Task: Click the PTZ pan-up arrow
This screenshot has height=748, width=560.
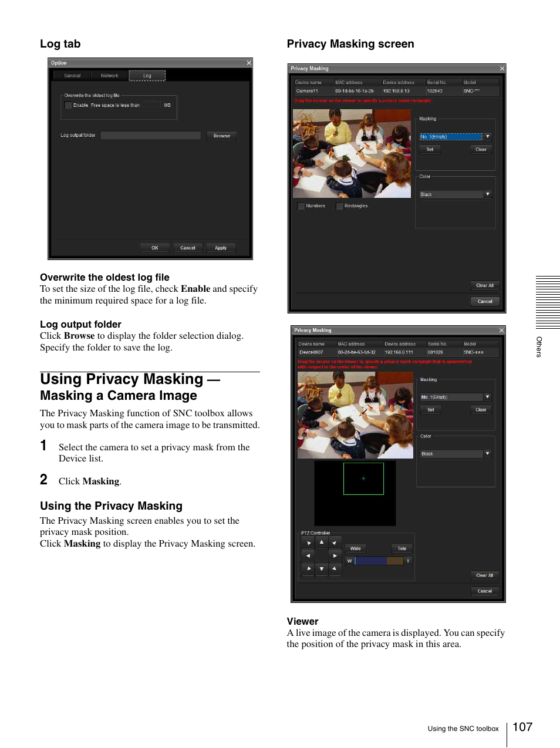Action: [321, 542]
